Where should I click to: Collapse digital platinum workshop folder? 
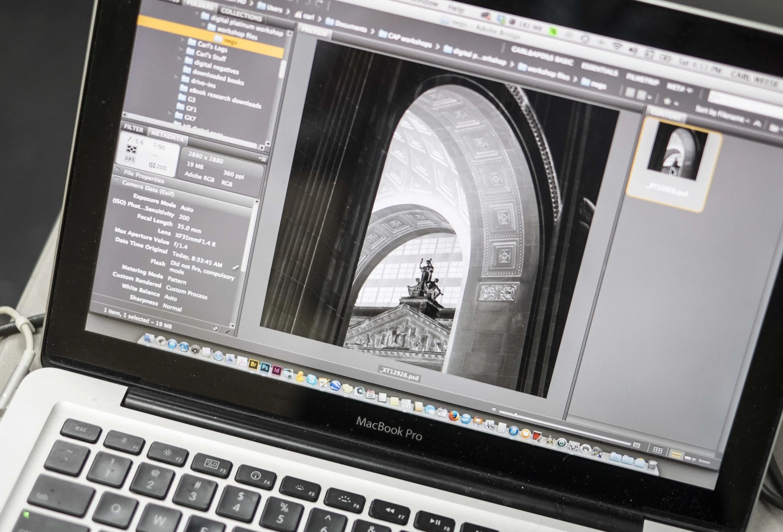click(x=197, y=14)
